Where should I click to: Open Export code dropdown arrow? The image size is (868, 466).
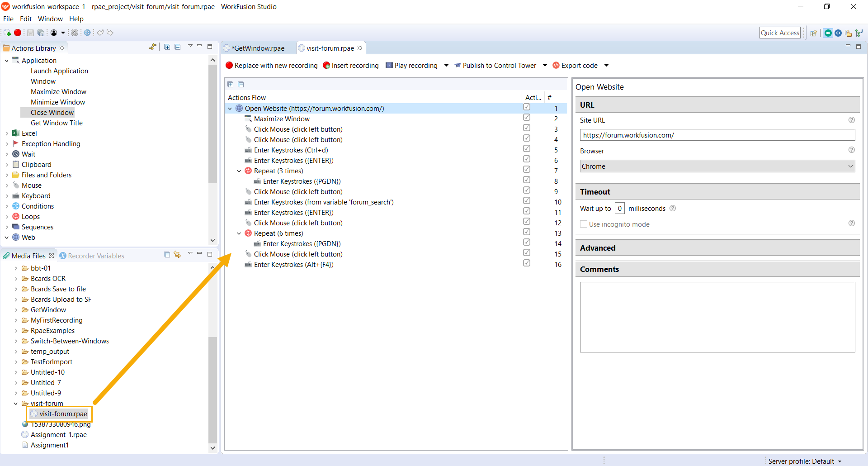tap(606, 66)
